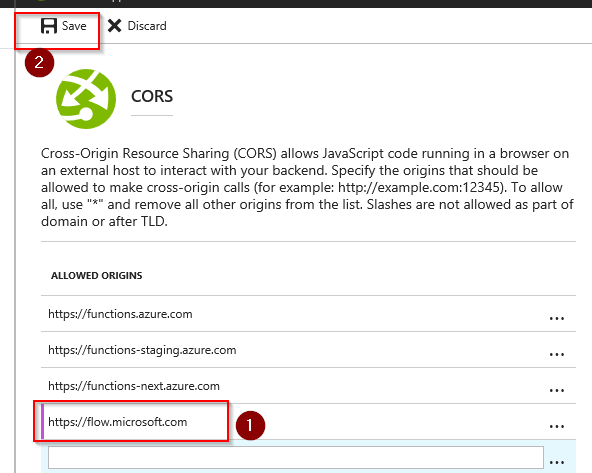Screen dimensions: 592x473
Task: Click the CORS description paragraph text
Action: pyautogui.click(x=307, y=187)
